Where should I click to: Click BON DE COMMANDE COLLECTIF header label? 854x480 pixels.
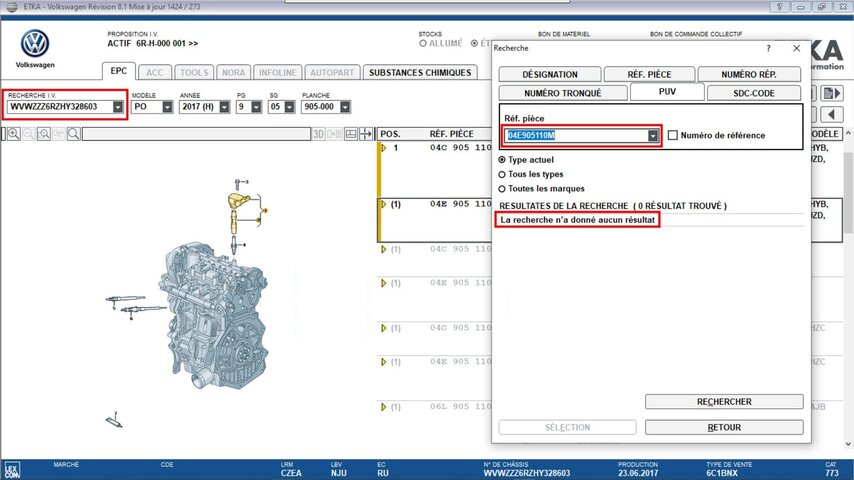(x=696, y=34)
